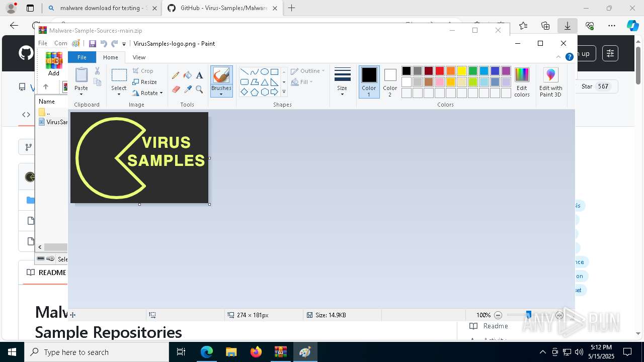Viewport: 644px width, 362px height.
Task: Customize Quick Access Toolbar dropdown arrow
Action: (x=124, y=44)
